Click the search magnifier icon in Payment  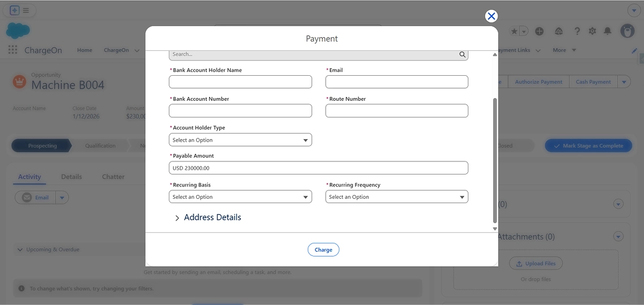pyautogui.click(x=462, y=54)
